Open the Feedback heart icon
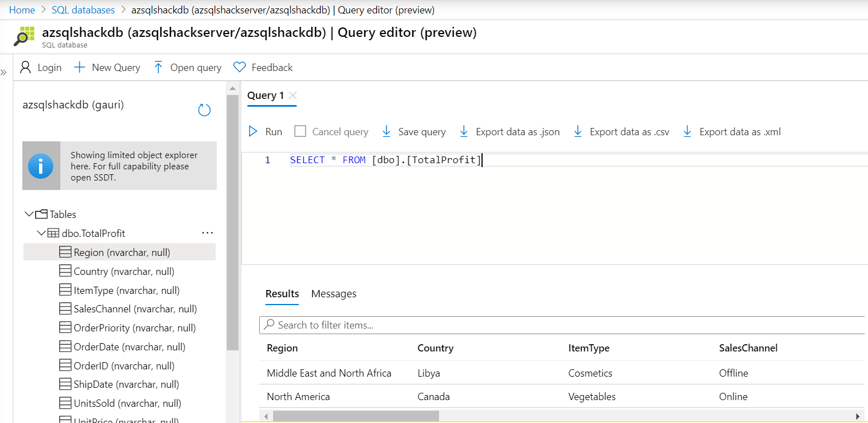Viewport: 868px width, 423px height. pos(240,67)
